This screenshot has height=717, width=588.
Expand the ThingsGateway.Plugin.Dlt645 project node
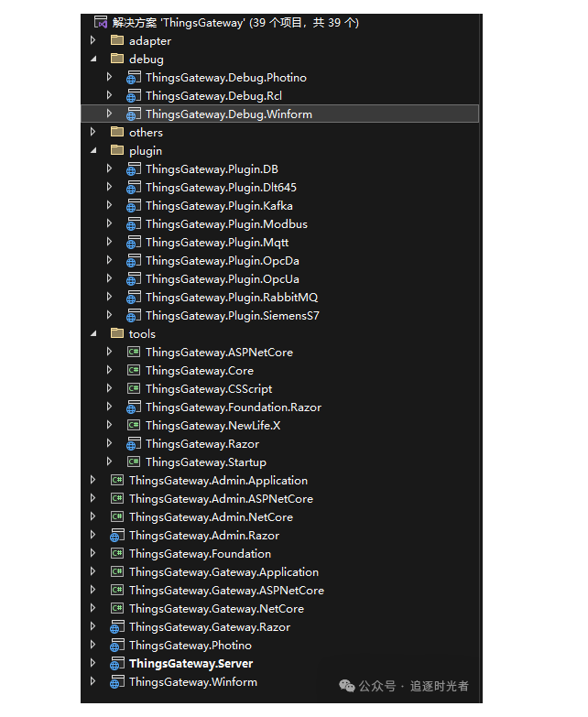109,187
